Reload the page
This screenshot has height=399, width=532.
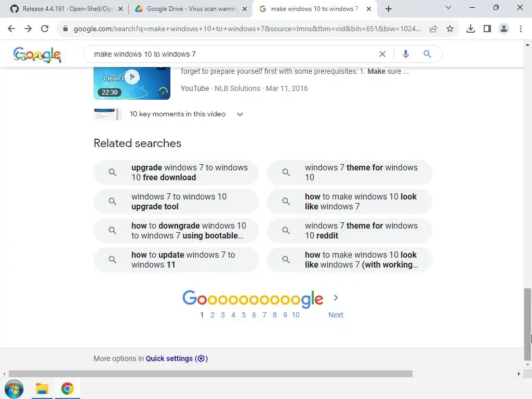[45, 29]
